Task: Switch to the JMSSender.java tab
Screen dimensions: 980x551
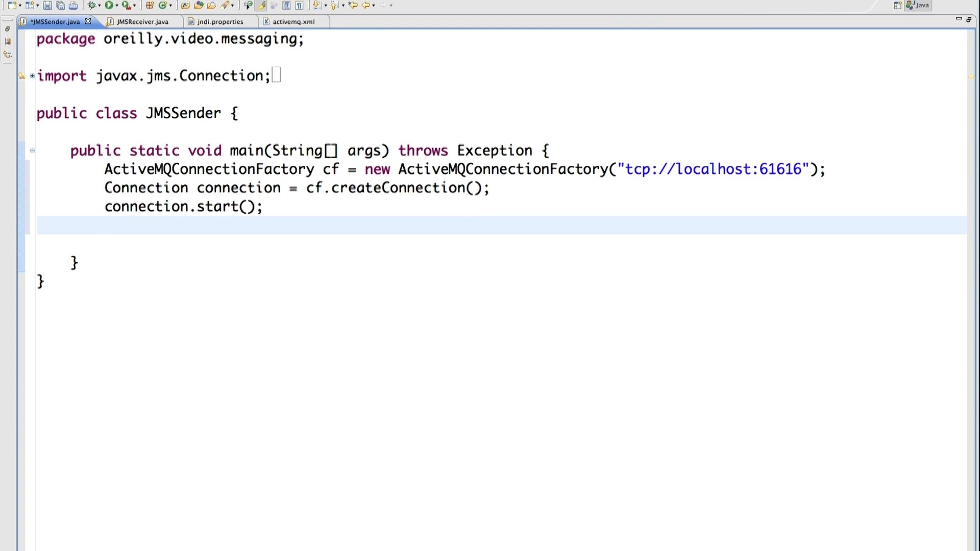Action: tap(55, 21)
